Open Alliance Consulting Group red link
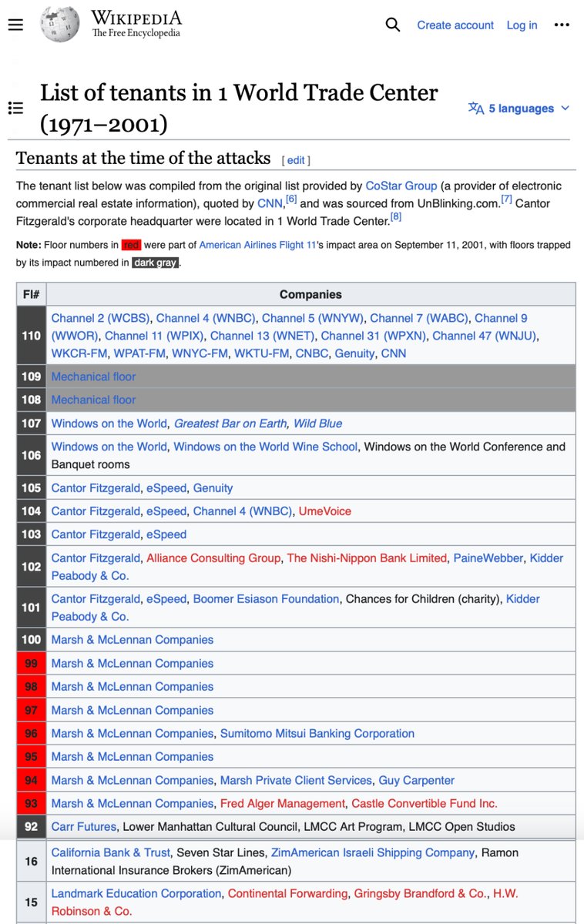Screen dimensions: 584x924 pyautogui.click(x=213, y=558)
